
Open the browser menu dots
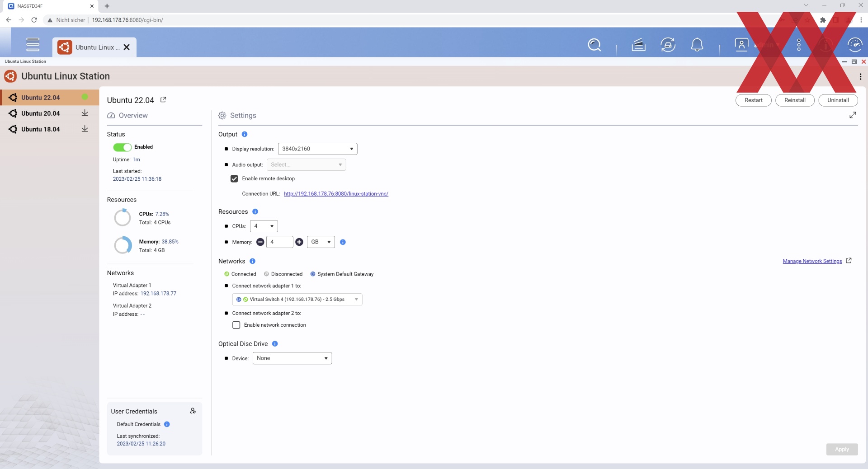pos(861,20)
